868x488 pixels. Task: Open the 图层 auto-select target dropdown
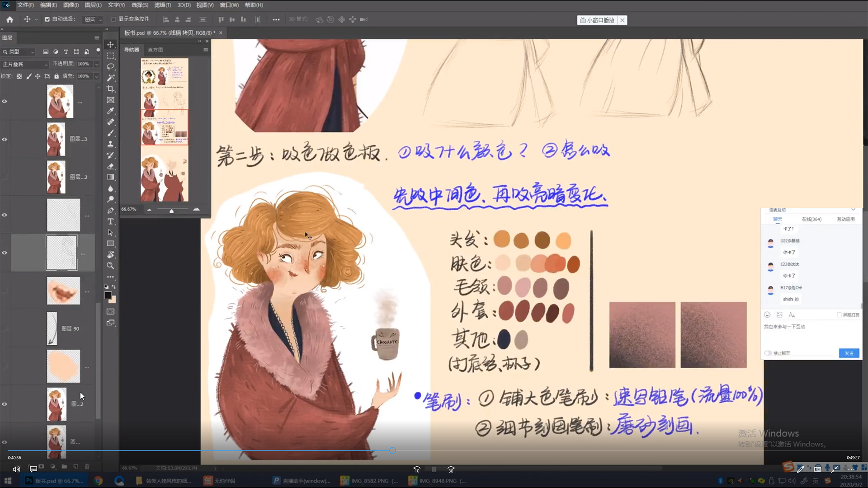tap(94, 19)
